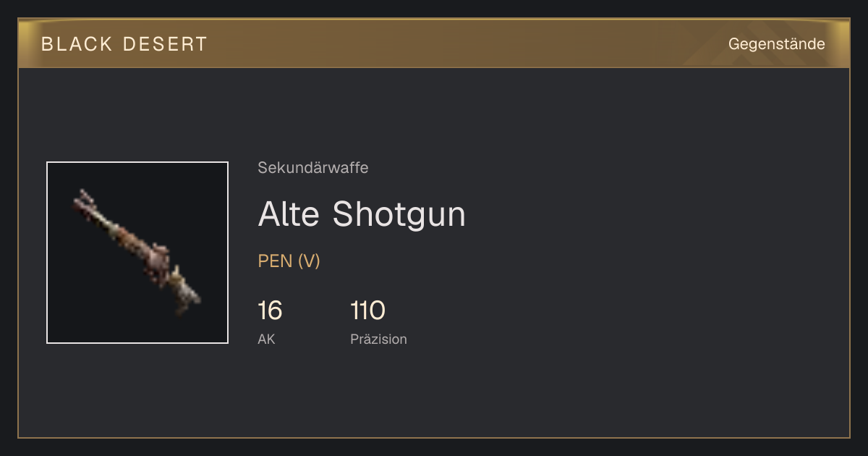Click the word Shotgun in the title
The image size is (868, 456).
tap(399, 214)
